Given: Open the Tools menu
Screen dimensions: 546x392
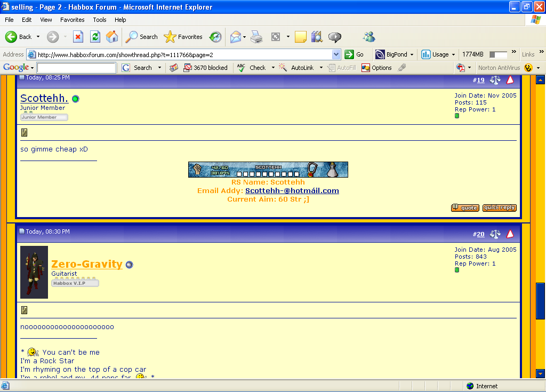Looking at the screenshot, I should pos(100,20).
